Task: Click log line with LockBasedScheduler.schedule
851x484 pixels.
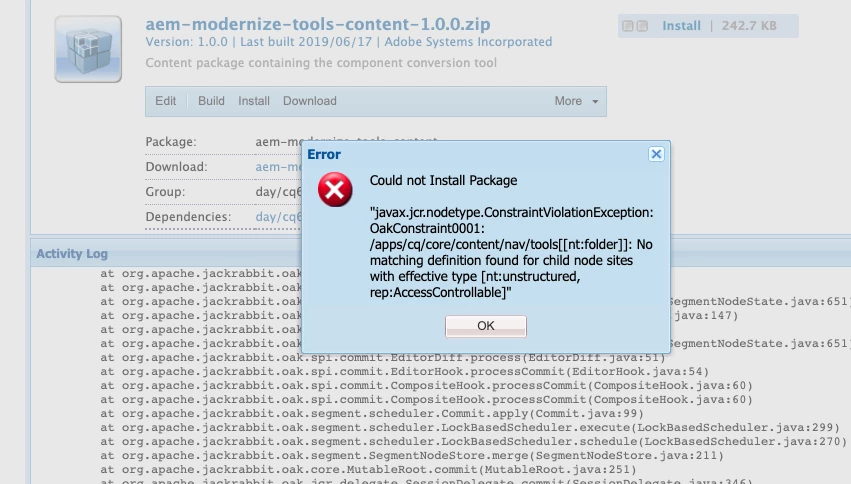Action: click(473, 442)
